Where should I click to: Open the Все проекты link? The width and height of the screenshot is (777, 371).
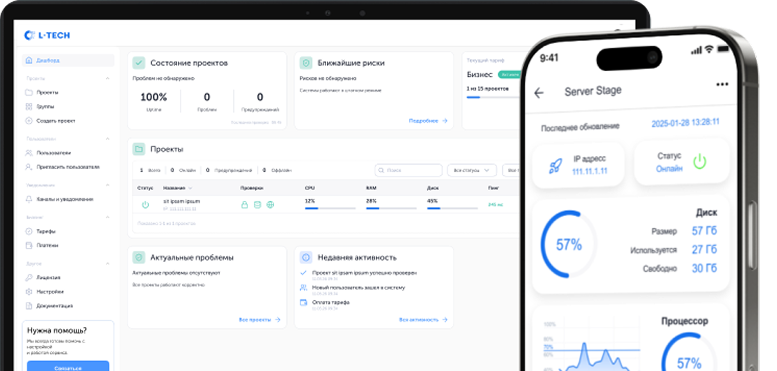pyautogui.click(x=260, y=320)
